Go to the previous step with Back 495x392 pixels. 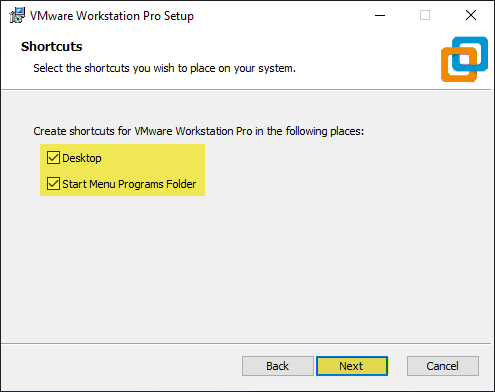click(278, 366)
